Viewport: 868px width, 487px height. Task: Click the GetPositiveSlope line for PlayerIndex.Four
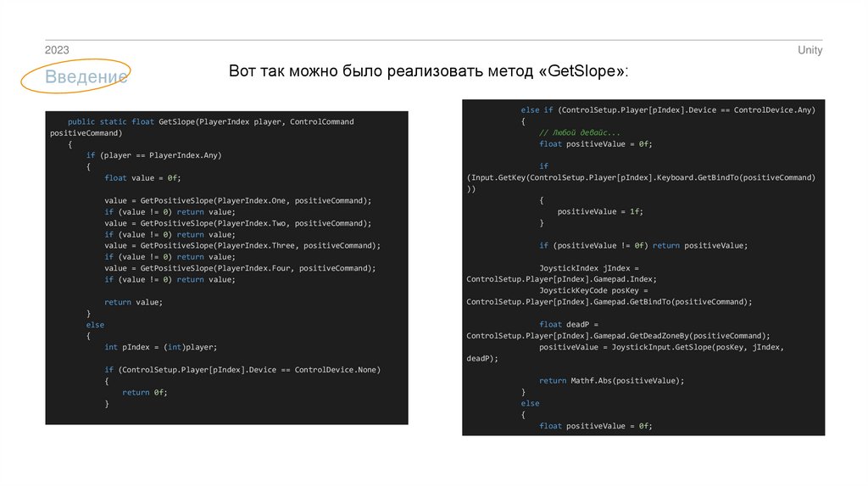click(x=240, y=268)
